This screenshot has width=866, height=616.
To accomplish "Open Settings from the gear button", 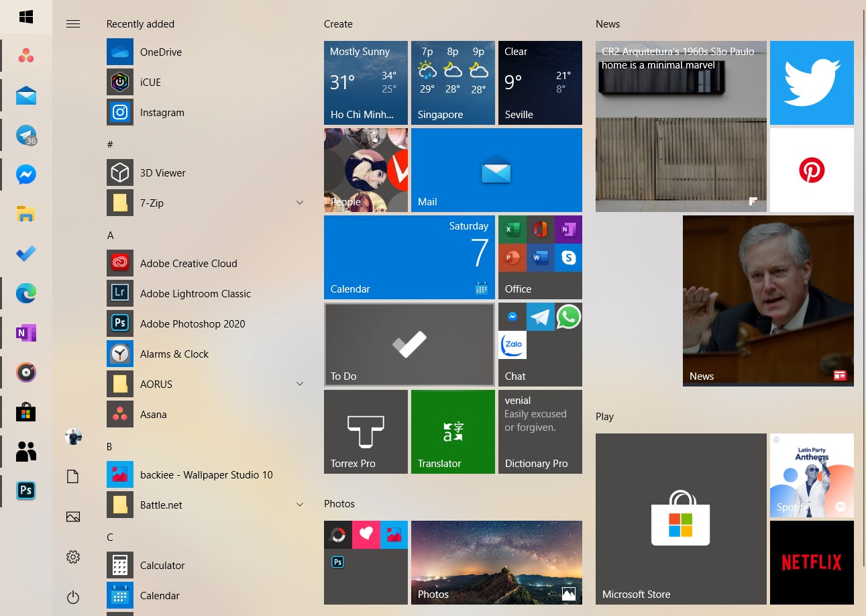I will pos(73,557).
